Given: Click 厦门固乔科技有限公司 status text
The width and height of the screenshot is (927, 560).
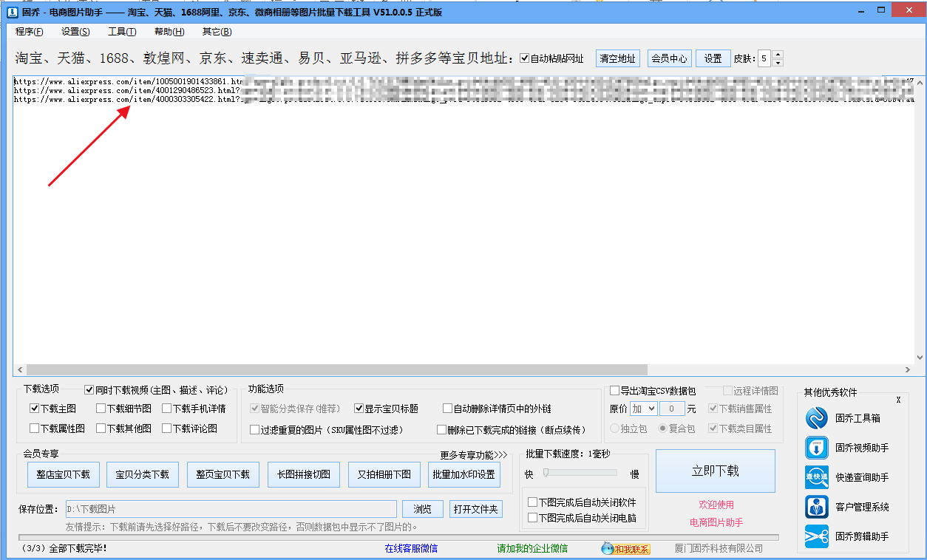Looking at the screenshot, I should pos(719,549).
